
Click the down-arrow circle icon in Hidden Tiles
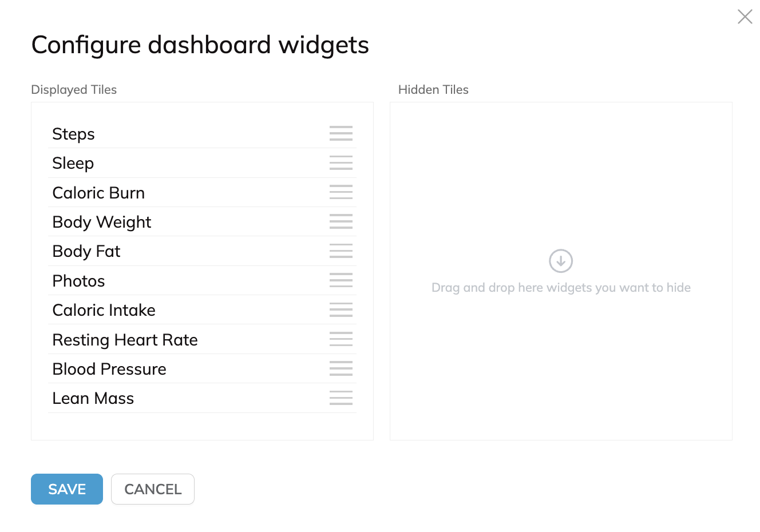click(561, 261)
